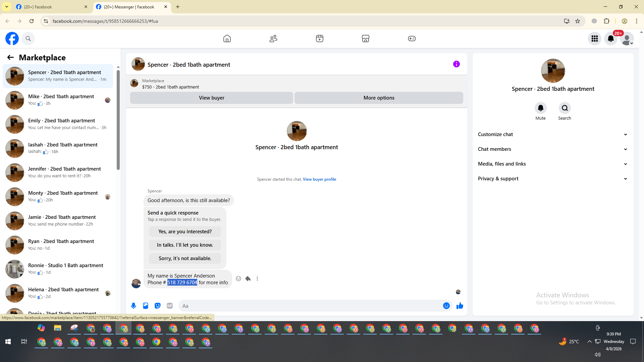React to Spencer's message with emoji
Screen dimensions: 644x362
238,279
